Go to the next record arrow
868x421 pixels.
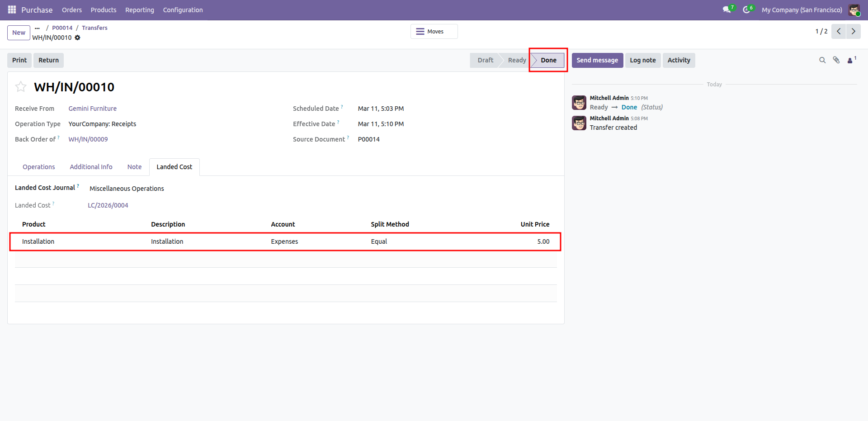tap(853, 31)
